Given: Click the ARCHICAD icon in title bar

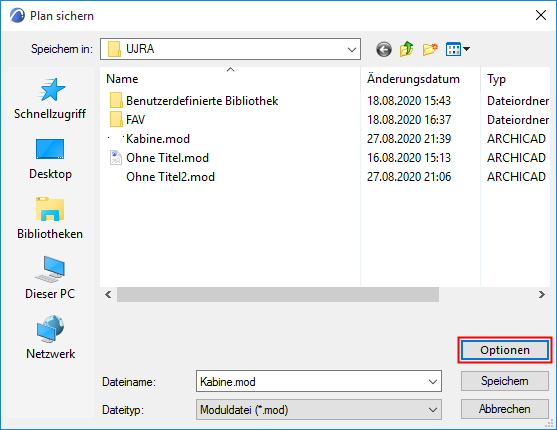Looking at the screenshot, I should (x=17, y=16).
